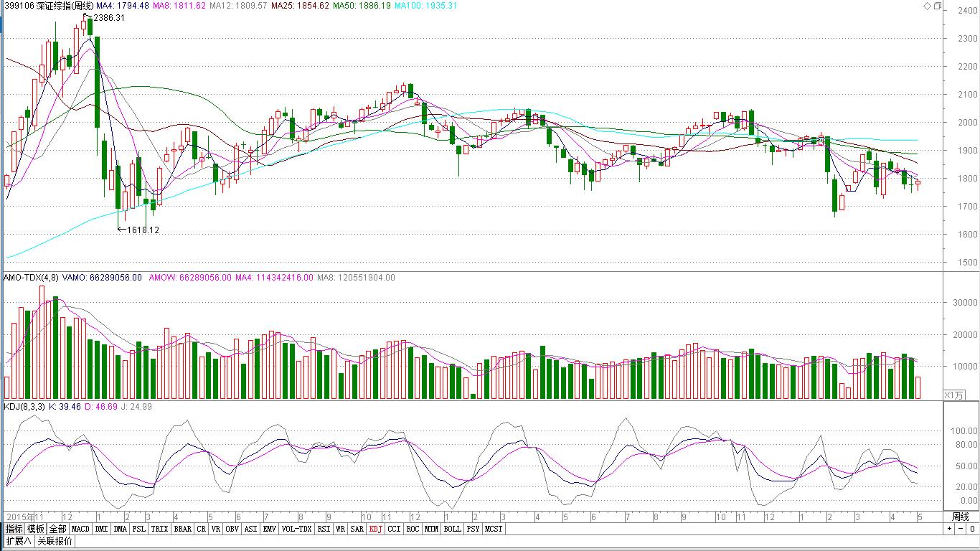980x551 pixels.
Task: Click the KDJ(8,3,3) indicator title
Action: coord(24,407)
